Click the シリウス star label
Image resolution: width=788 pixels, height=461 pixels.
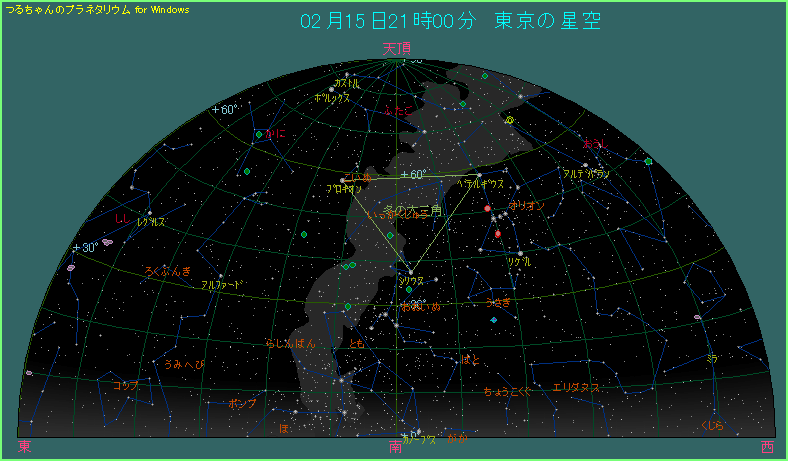click(411, 281)
